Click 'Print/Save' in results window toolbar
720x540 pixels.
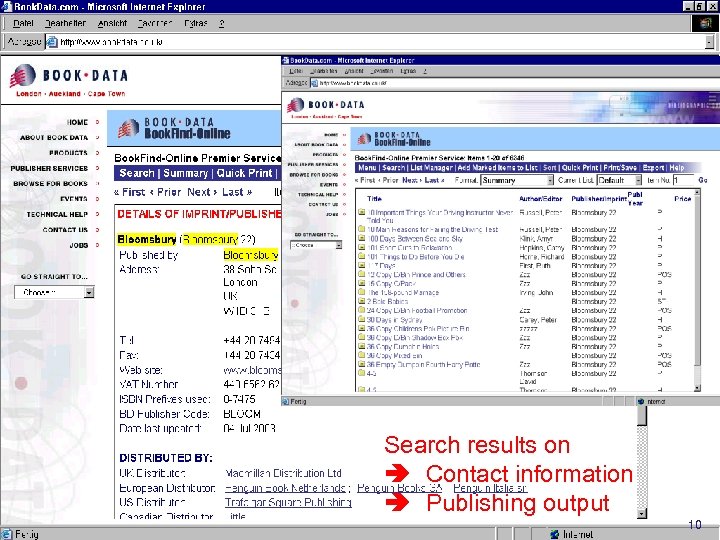click(620, 168)
